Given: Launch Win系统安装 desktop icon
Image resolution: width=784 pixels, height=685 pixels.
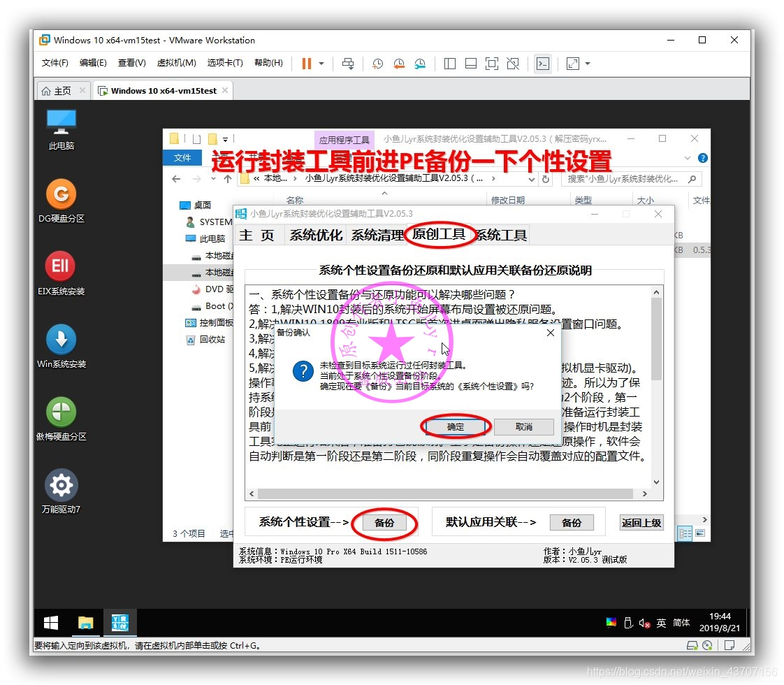Looking at the screenshot, I should pyautogui.click(x=61, y=347).
